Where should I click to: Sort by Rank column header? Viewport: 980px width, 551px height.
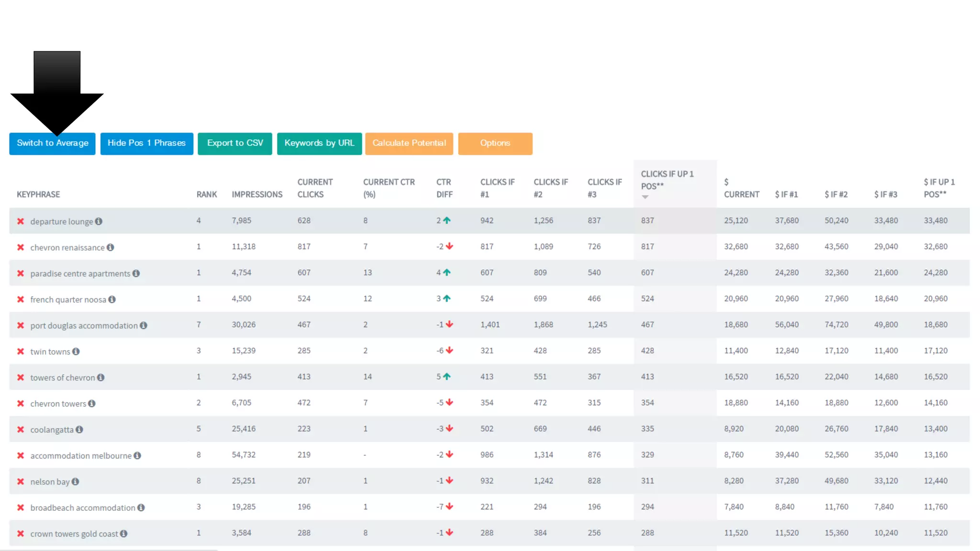[206, 195]
